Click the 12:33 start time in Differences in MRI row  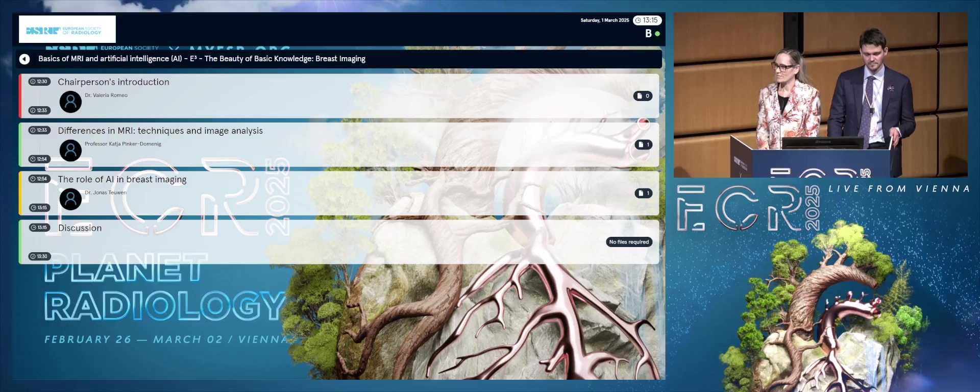tap(39, 130)
